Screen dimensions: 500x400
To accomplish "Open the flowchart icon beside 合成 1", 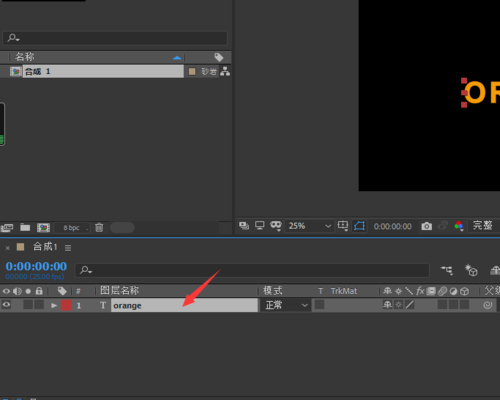I will point(225,71).
